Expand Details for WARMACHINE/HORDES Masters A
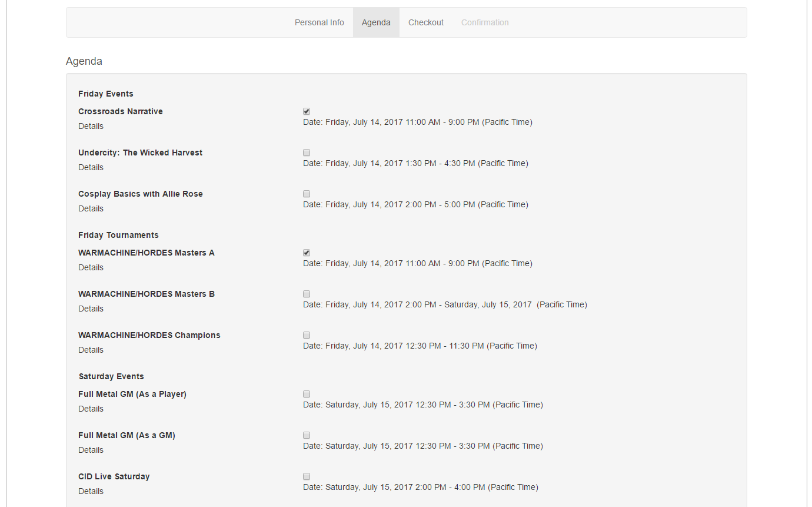The height and width of the screenshot is (507, 812). point(91,267)
